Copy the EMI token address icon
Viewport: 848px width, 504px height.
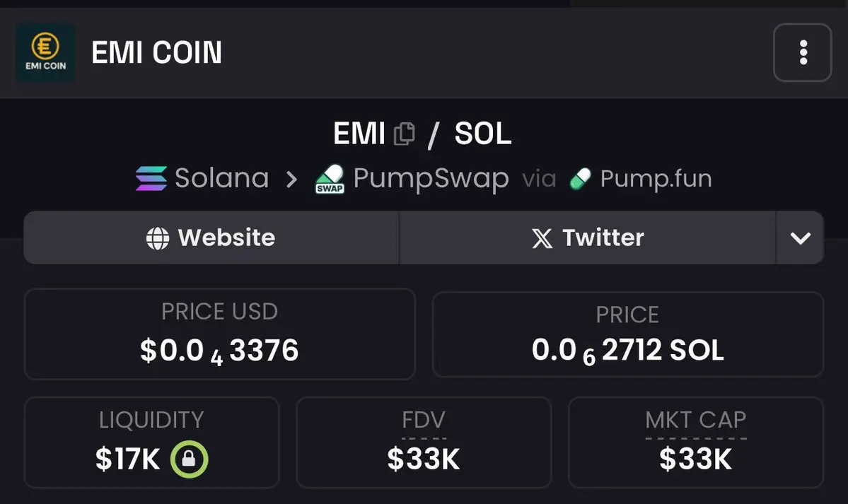pos(404,134)
